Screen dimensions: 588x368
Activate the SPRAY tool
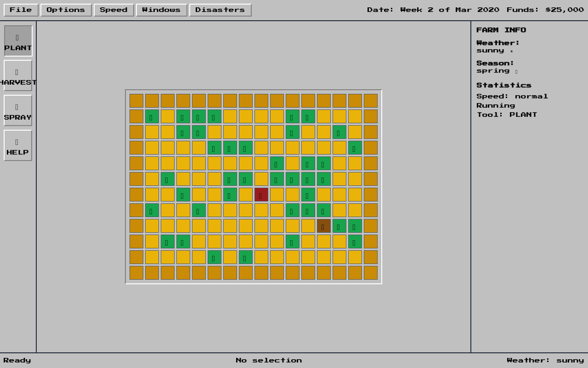[18, 111]
